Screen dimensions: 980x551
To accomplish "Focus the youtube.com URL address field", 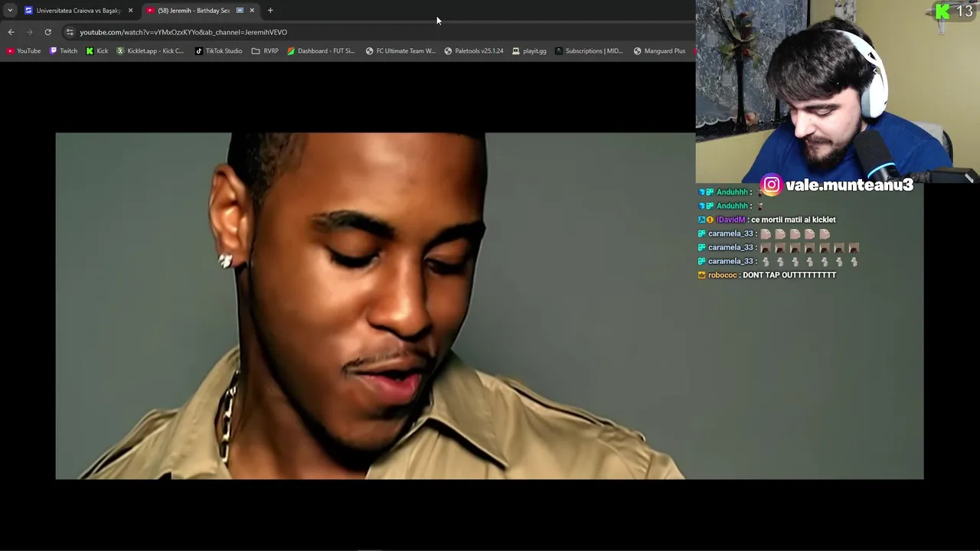I will (375, 32).
